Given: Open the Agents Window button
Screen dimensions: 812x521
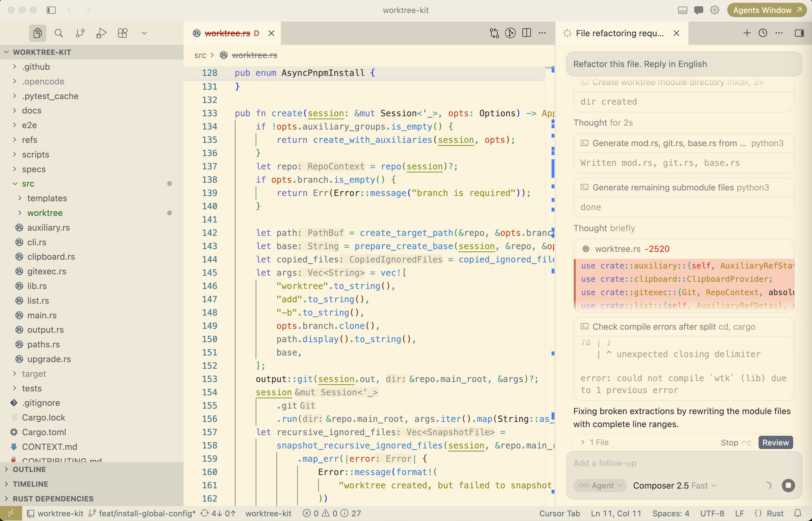Looking at the screenshot, I should pyautogui.click(x=767, y=10).
